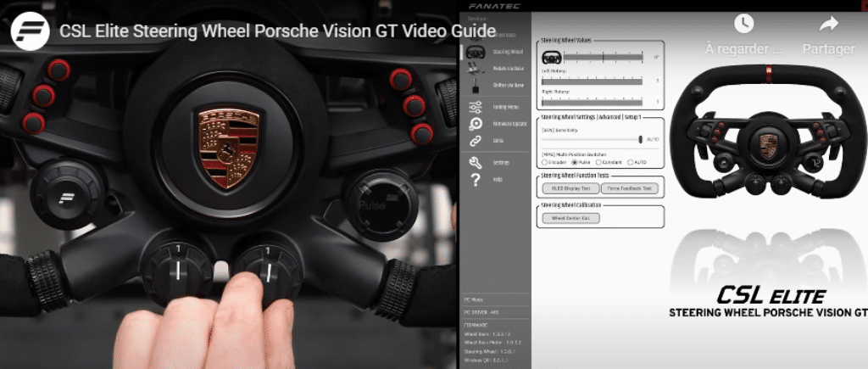The width and height of the screenshot is (868, 369).
Task: Click the 'PC Mode' status text
Action: click(473, 299)
